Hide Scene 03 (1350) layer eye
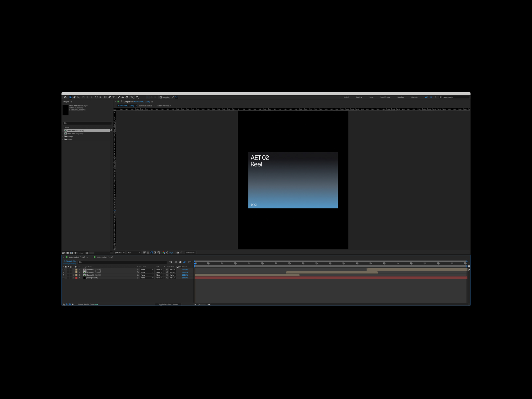This screenshot has height=399, width=532. pos(64,270)
